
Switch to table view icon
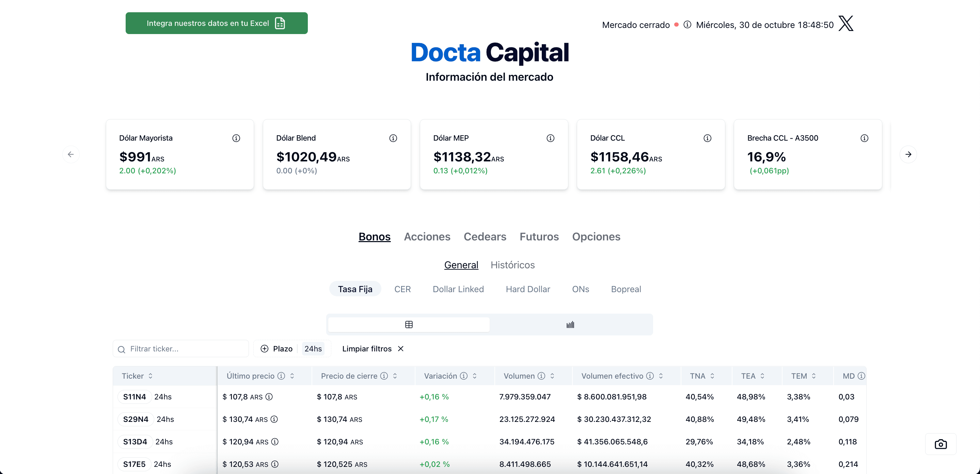coord(409,325)
